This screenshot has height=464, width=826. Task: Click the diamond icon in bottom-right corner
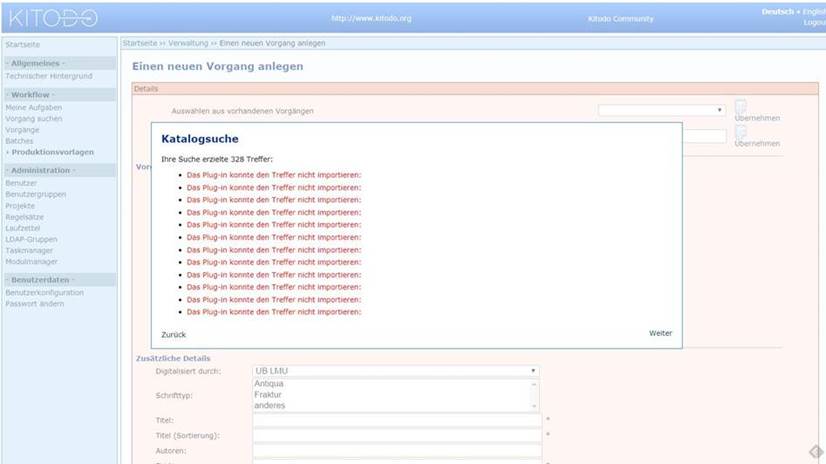pos(816,452)
